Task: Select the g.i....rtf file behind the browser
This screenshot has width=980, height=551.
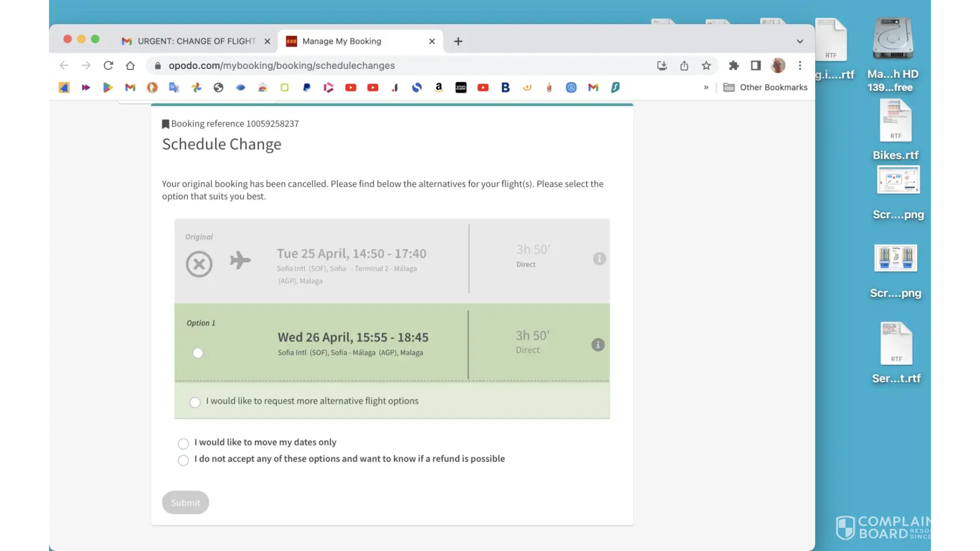Action: point(832,50)
